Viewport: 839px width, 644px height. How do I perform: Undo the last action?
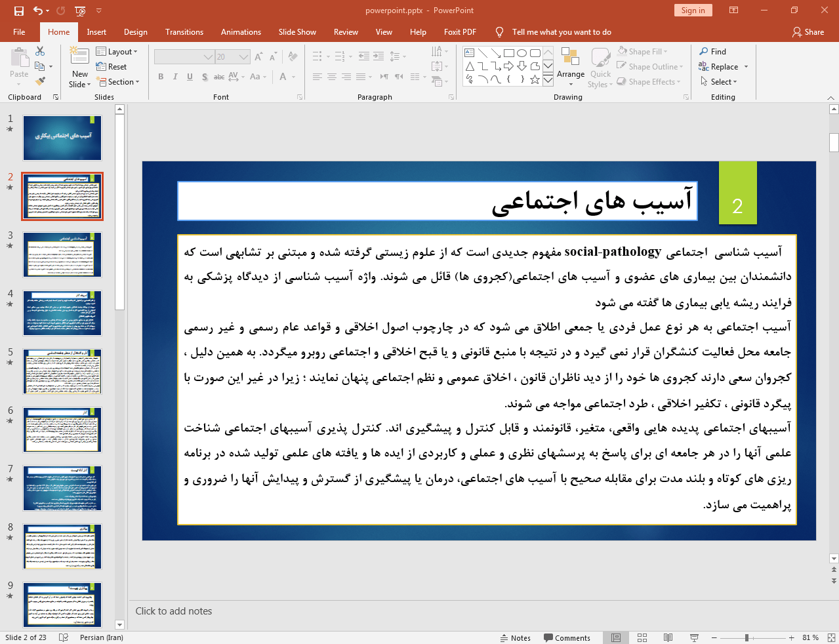[37, 10]
